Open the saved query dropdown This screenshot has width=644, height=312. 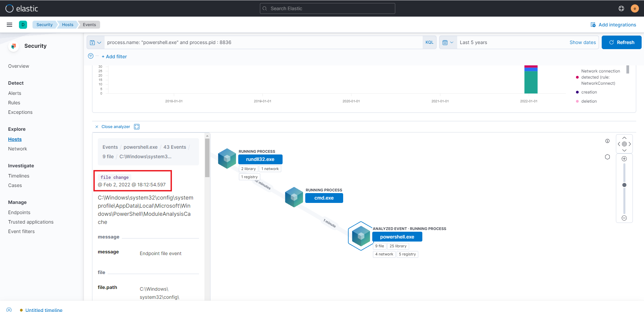tap(96, 42)
